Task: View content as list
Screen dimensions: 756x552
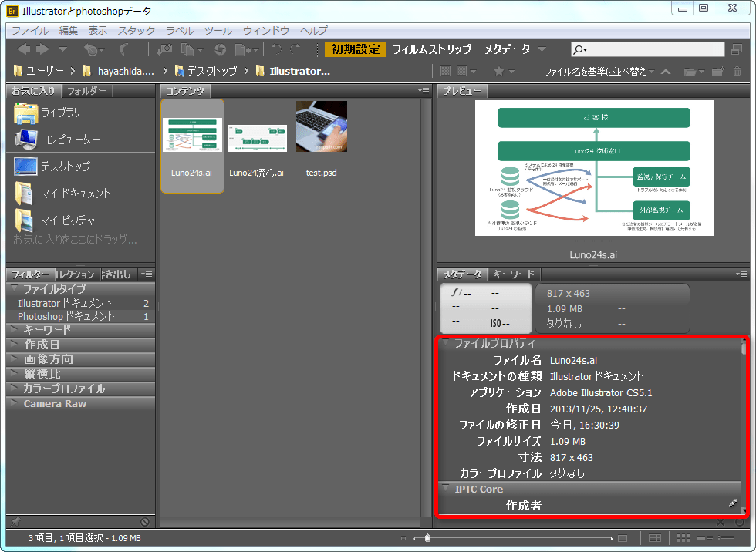Action: 726,538
